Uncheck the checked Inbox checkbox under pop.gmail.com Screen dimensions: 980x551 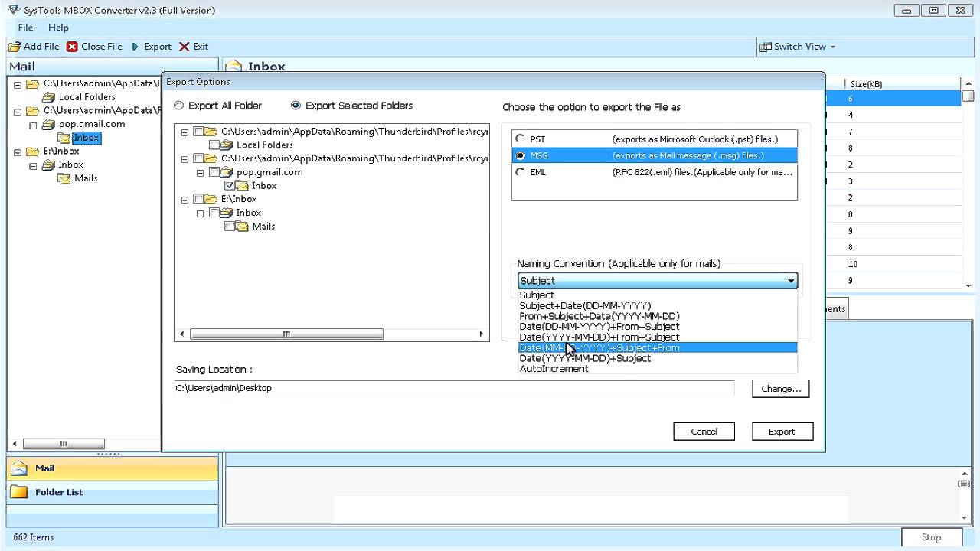click(230, 186)
